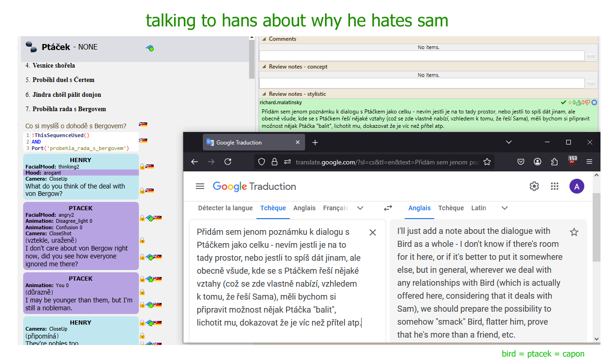The height and width of the screenshot is (364, 613).
Task: Click uBlock extension icon showing 153
Action: [572, 161]
